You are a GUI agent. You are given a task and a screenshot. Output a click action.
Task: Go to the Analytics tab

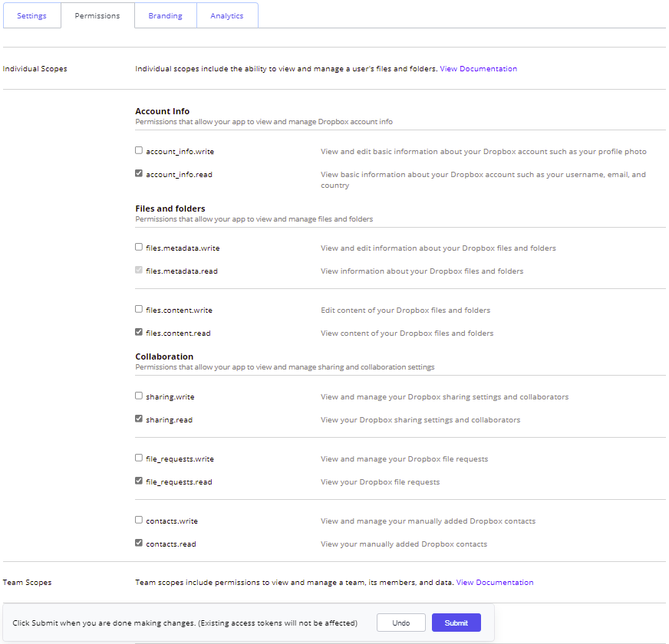(227, 16)
